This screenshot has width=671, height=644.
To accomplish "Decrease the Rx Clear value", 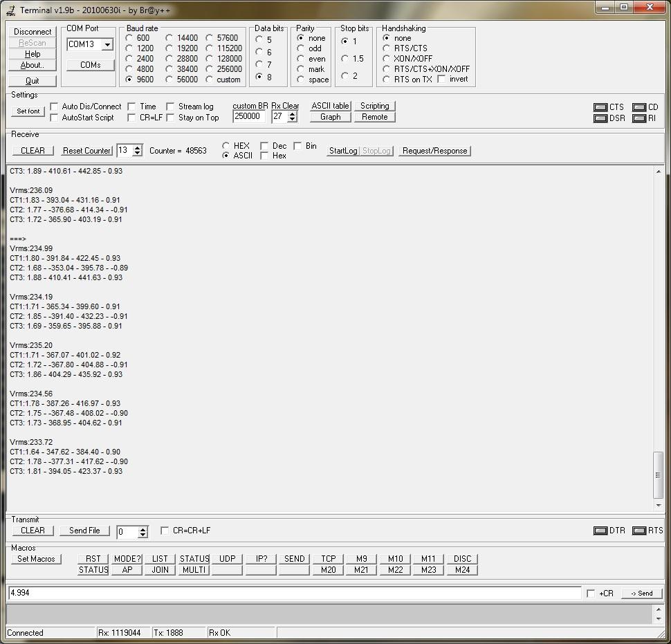I will pos(293,119).
